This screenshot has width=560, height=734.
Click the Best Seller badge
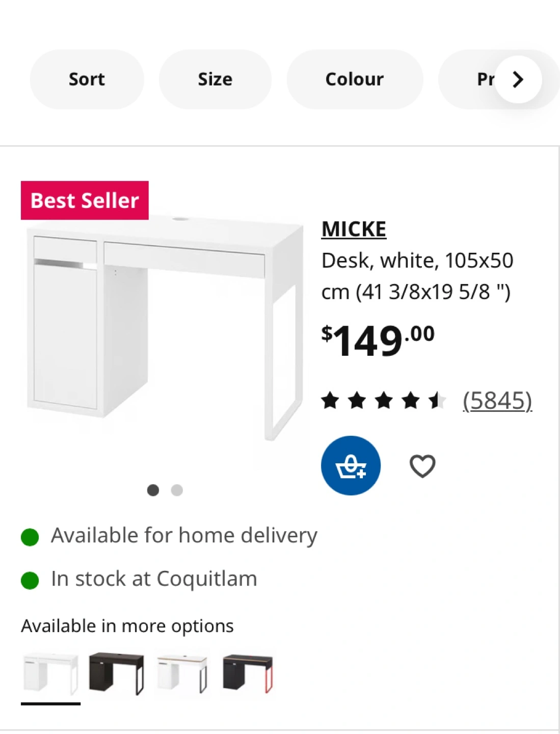coord(85,200)
